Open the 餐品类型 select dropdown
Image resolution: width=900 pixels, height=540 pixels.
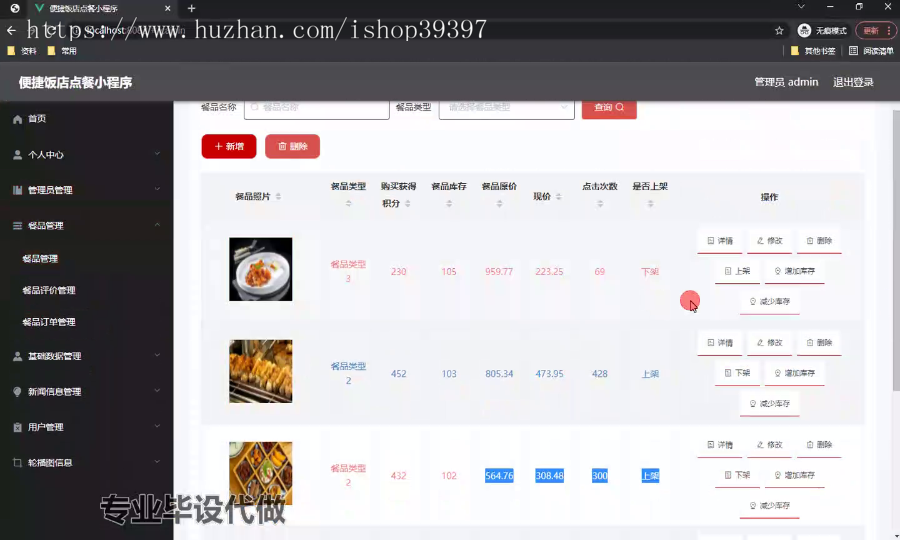point(506,108)
